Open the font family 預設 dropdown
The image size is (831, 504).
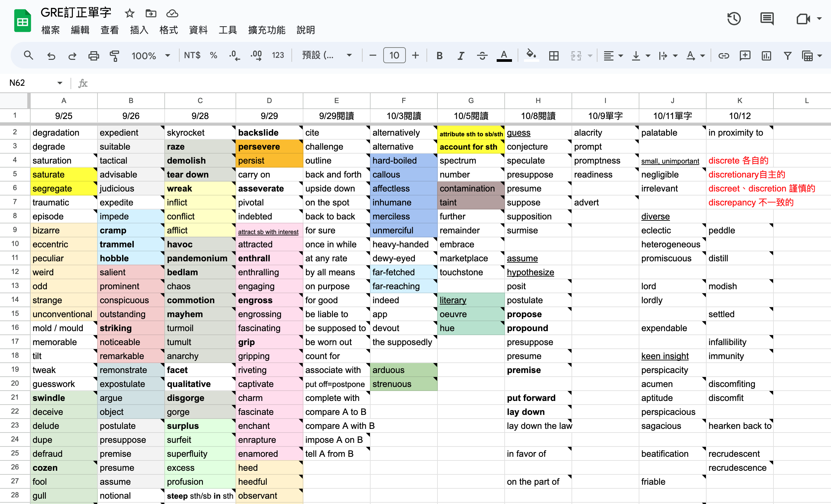pos(326,55)
